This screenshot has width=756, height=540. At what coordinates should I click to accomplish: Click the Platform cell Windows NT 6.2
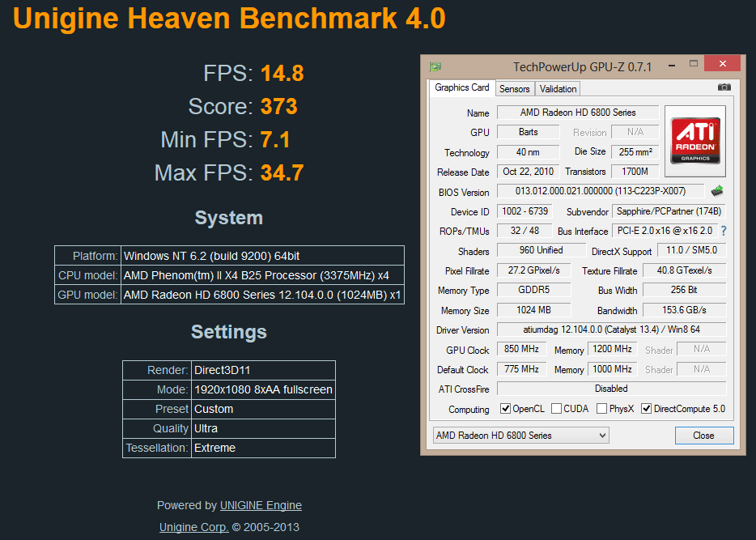pos(262,256)
